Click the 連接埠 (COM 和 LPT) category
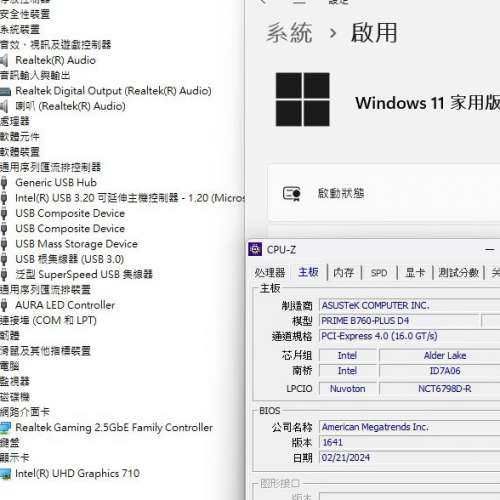Viewport: 500px width, 500px height. [x=48, y=320]
